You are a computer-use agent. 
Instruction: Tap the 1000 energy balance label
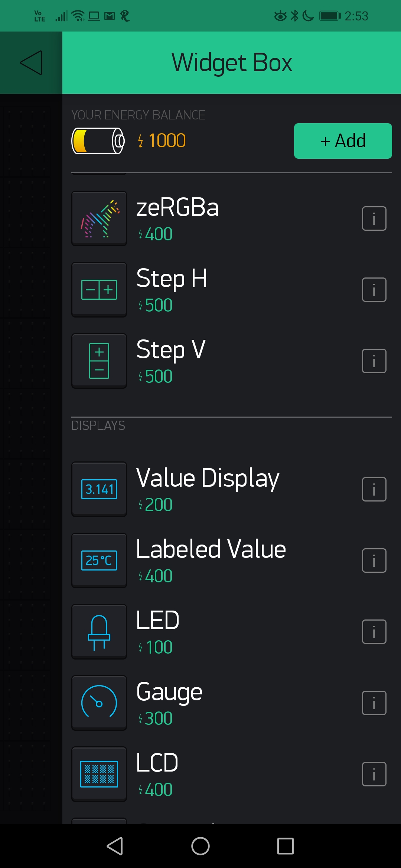tap(161, 140)
